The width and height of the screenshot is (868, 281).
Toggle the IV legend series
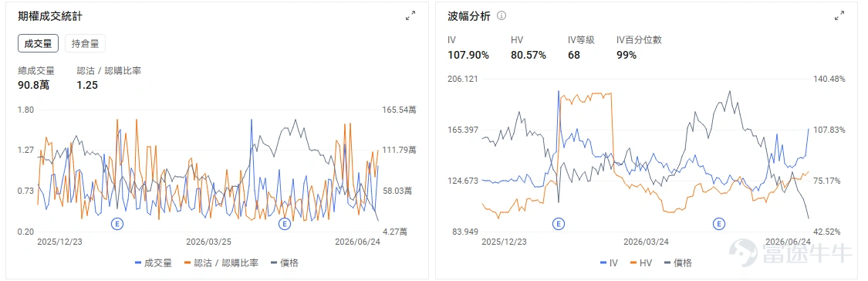point(609,262)
